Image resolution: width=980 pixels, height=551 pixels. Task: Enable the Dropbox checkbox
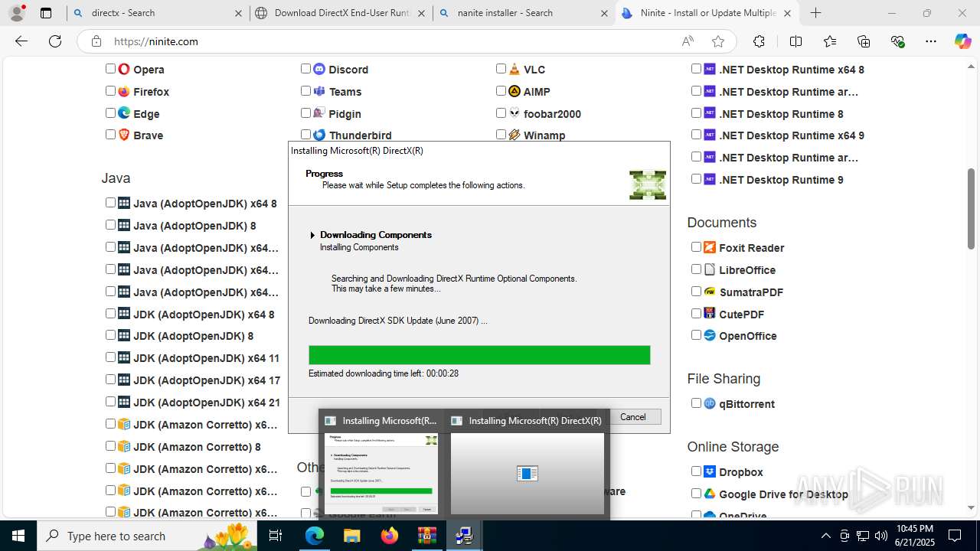pyautogui.click(x=696, y=471)
